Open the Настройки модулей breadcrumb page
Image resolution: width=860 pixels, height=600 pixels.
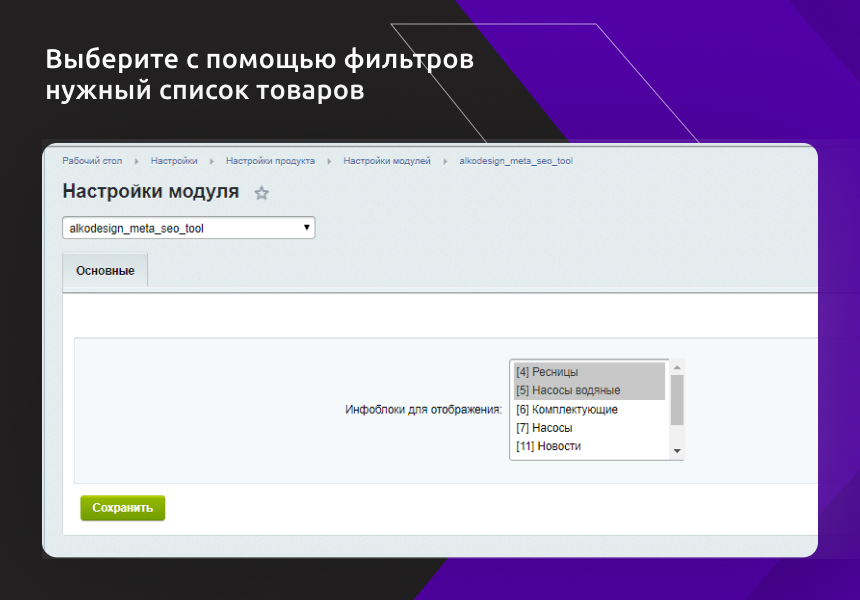tap(389, 160)
